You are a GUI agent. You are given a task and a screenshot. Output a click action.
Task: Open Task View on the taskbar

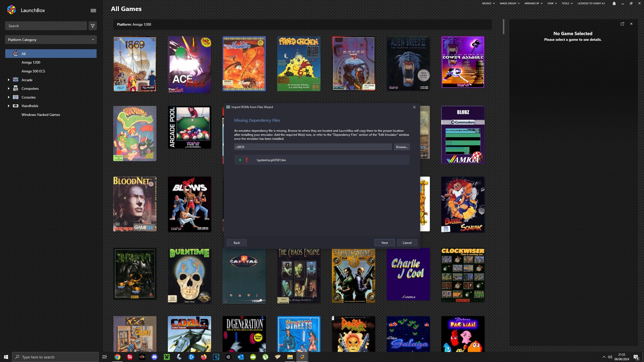[x=105, y=357]
